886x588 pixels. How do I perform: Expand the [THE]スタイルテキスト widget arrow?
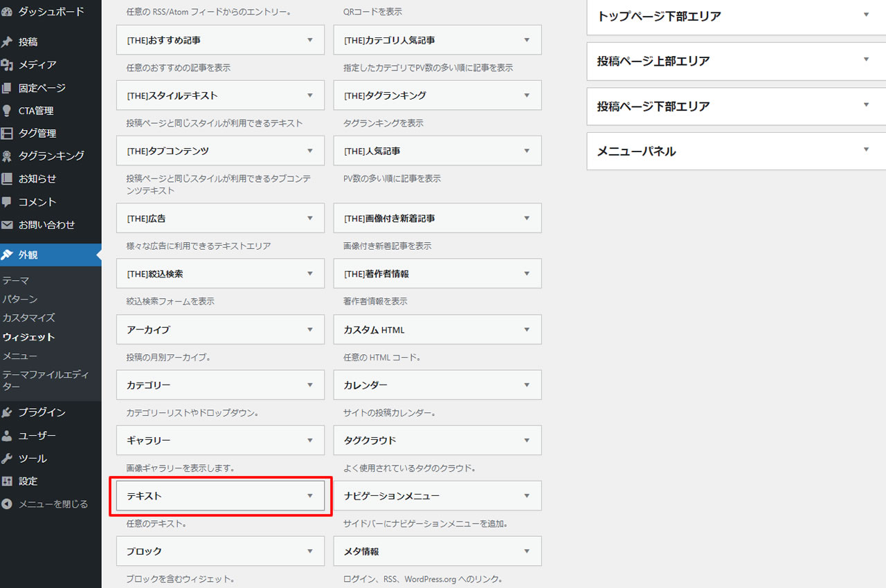pyautogui.click(x=310, y=95)
